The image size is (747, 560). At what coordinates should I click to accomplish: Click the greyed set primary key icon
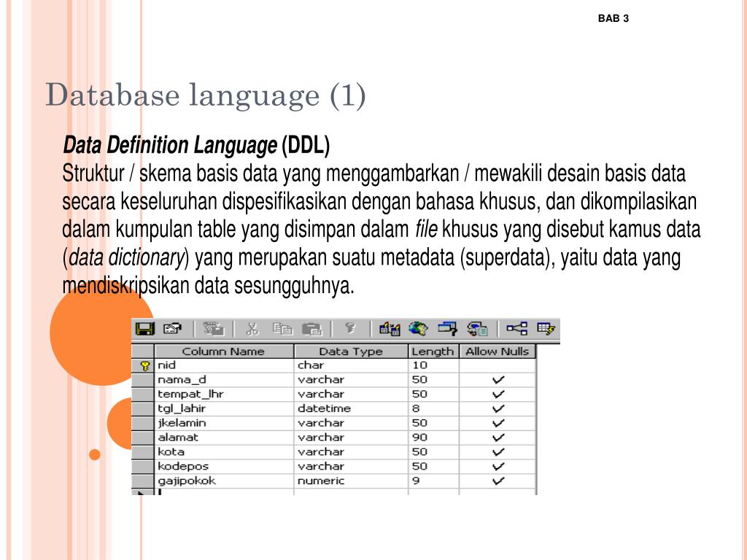(351, 328)
